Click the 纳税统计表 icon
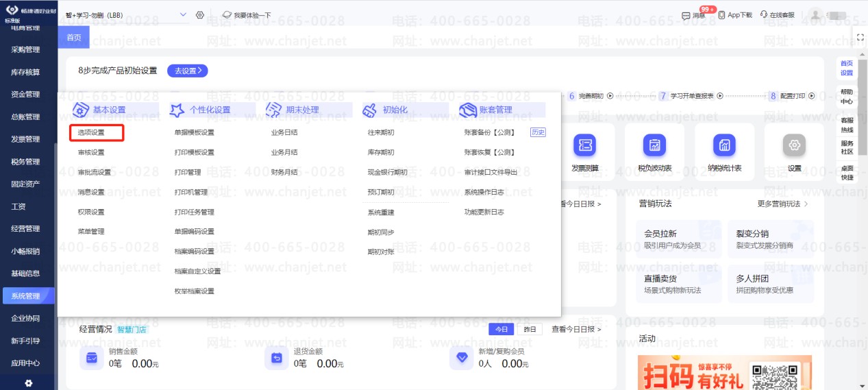Viewport: 868px width, 390px height. (x=724, y=145)
